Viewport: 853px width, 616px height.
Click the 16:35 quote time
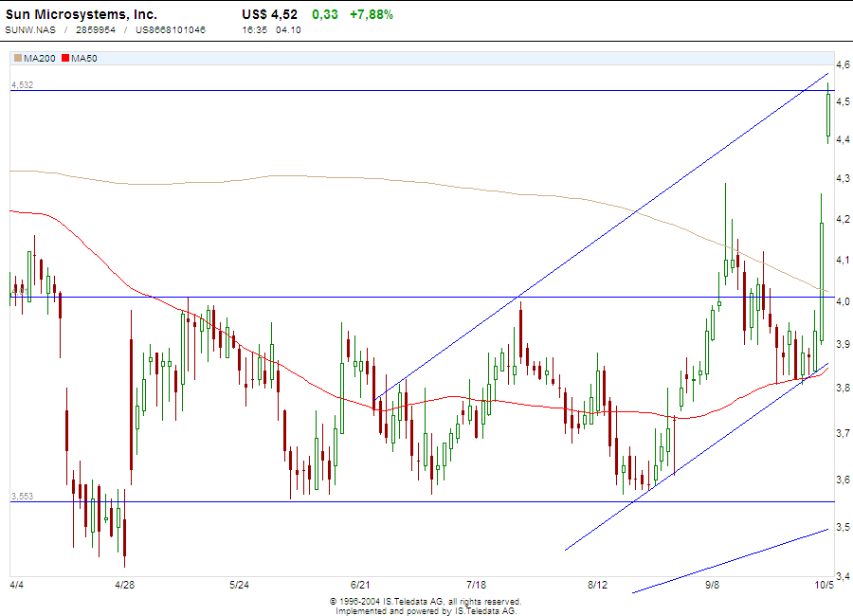tap(255, 30)
